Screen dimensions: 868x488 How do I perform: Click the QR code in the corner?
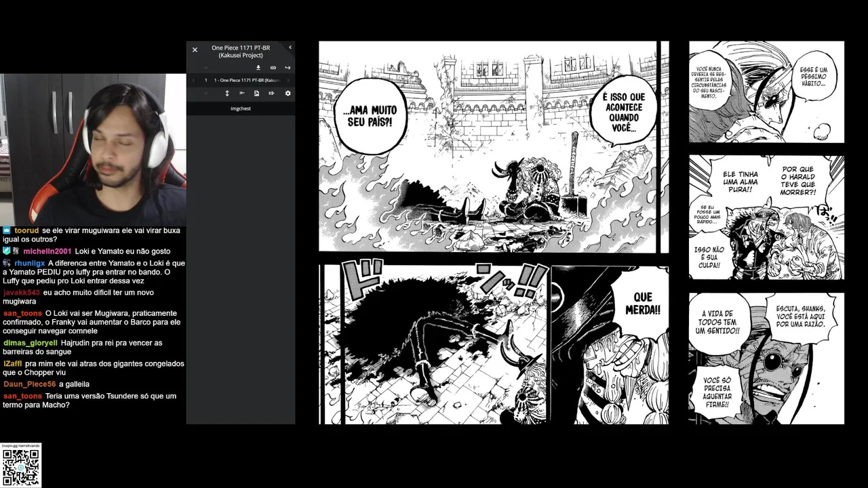click(20, 468)
